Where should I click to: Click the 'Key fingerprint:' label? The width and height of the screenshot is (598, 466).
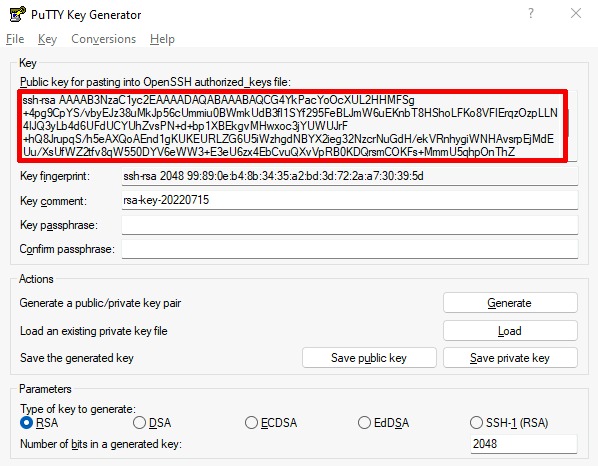55,176
